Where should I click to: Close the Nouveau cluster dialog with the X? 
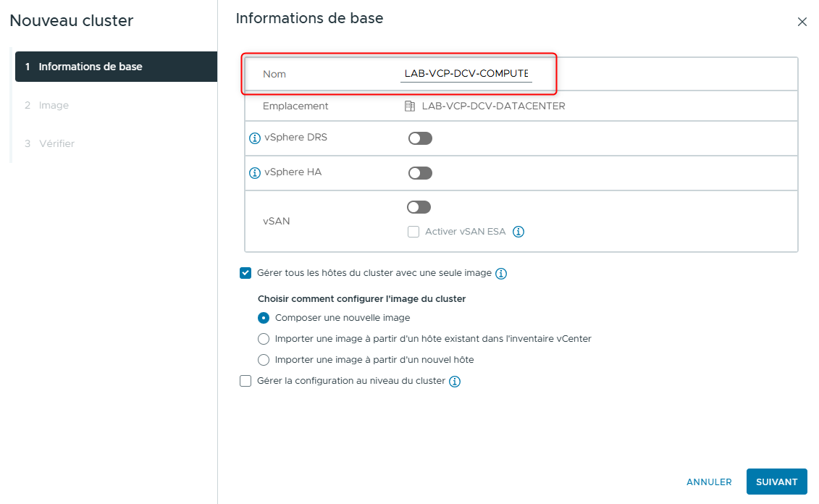pyautogui.click(x=802, y=22)
